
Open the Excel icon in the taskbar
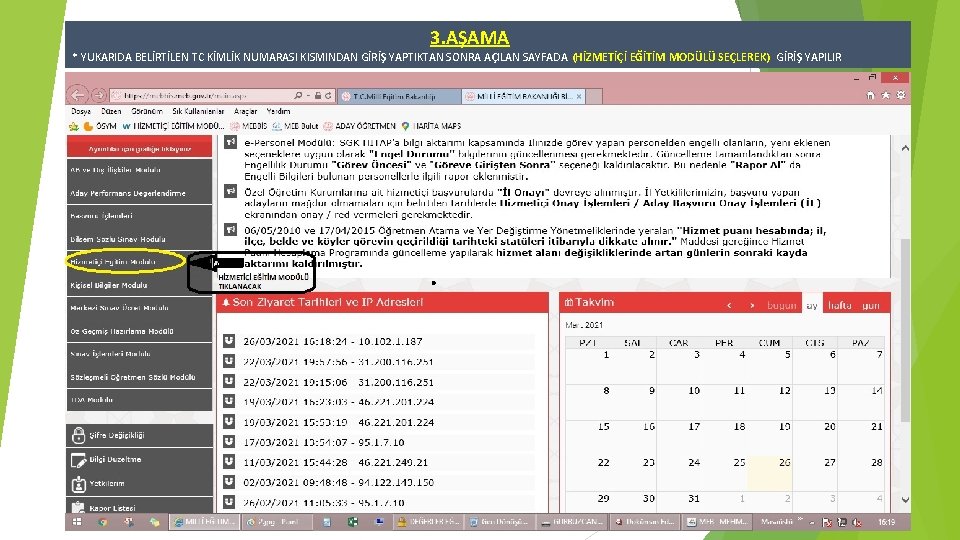(353, 522)
